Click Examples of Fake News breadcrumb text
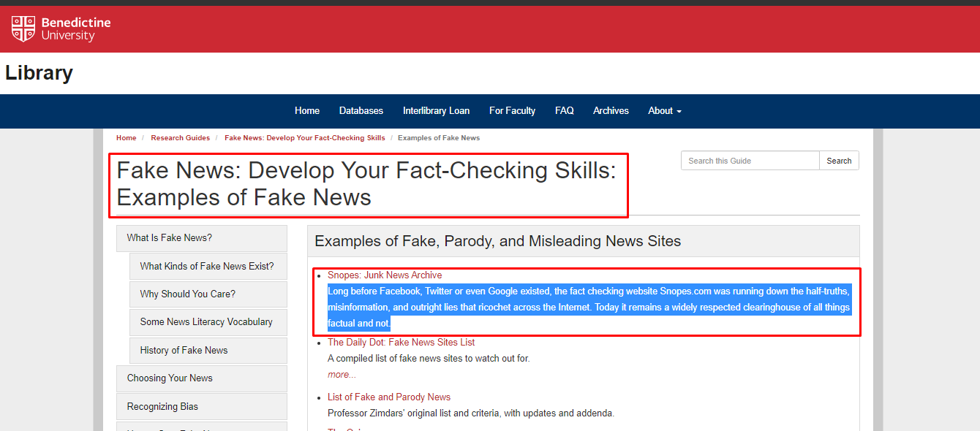Screen dimensions: 980x431 (x=439, y=137)
